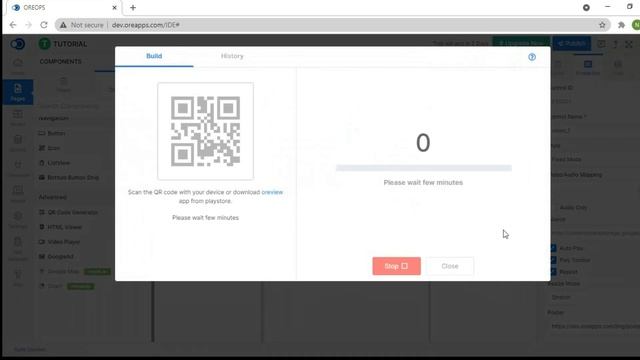This screenshot has height=360, width=640.
Task: Click the QR Code Generator component
Action: pyautogui.click(x=69, y=212)
